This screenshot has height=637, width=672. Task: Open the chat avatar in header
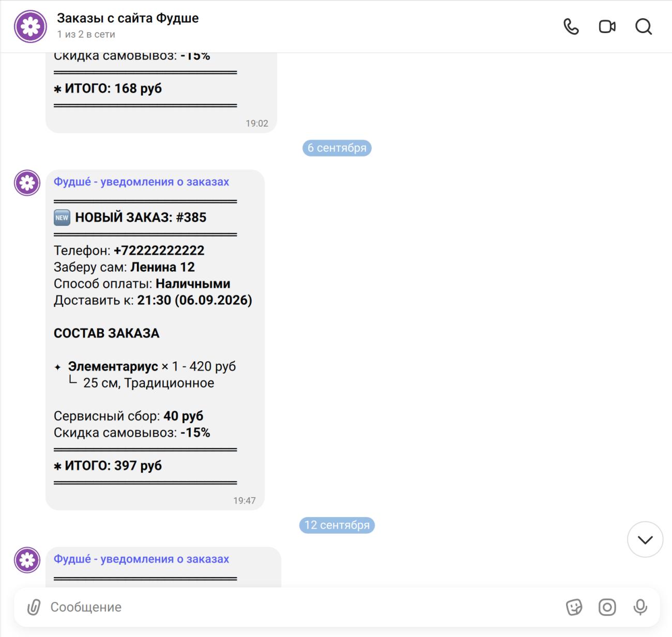click(x=30, y=26)
